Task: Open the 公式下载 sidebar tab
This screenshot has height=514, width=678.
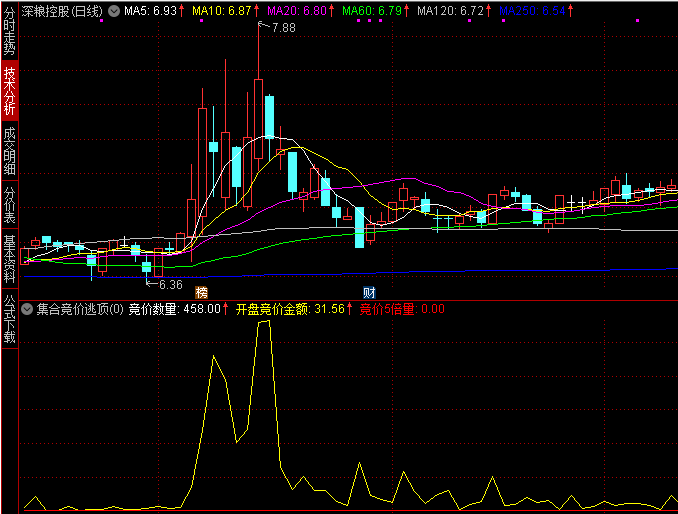Action: (9, 319)
